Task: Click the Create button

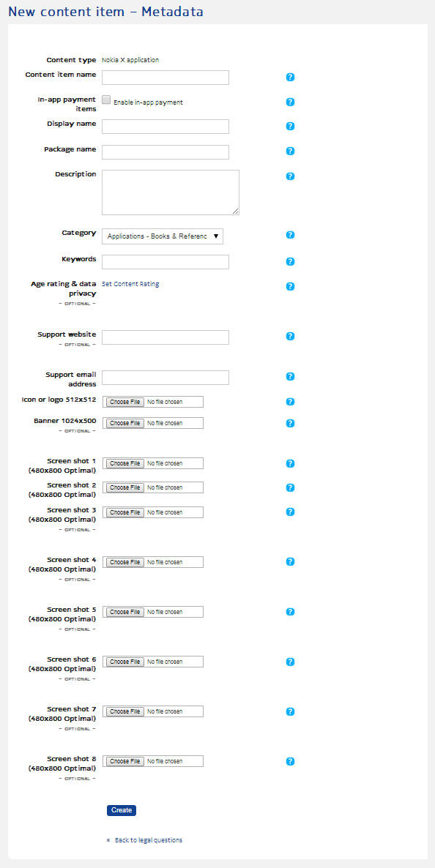Action: [x=122, y=810]
